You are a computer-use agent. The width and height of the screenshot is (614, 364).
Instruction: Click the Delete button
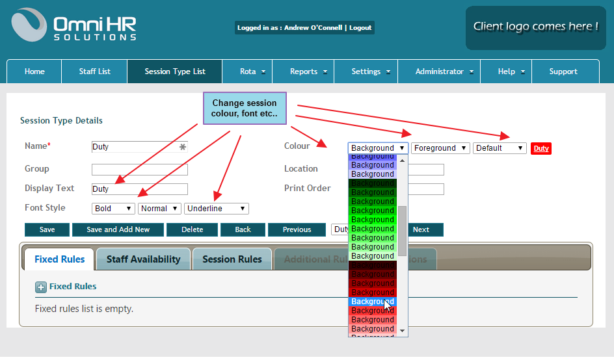point(192,229)
